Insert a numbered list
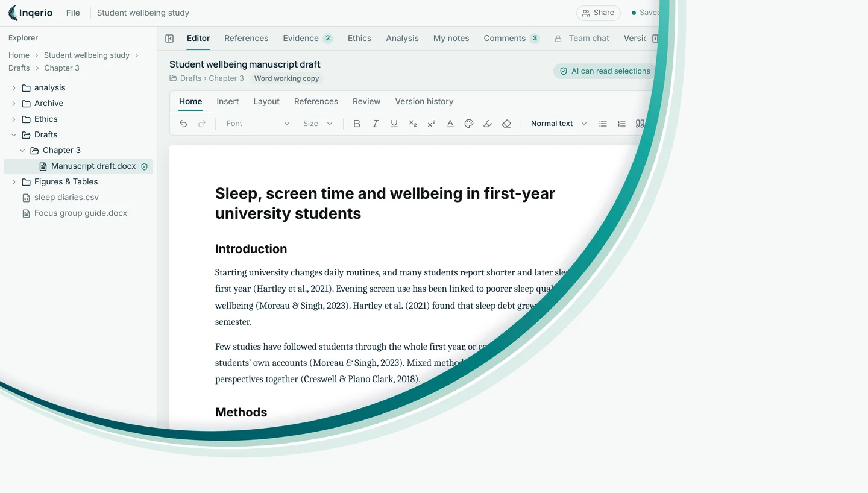This screenshot has height=493, width=868. pyautogui.click(x=621, y=124)
